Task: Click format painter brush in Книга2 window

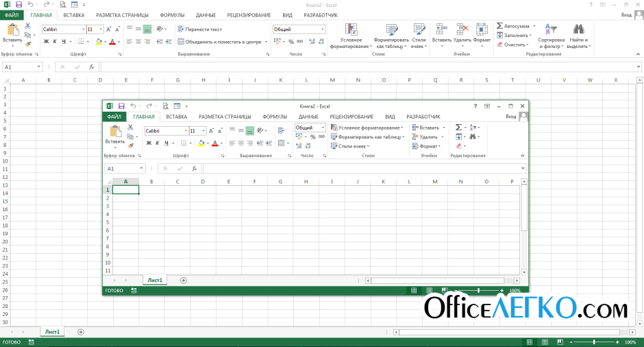Action: point(131,145)
